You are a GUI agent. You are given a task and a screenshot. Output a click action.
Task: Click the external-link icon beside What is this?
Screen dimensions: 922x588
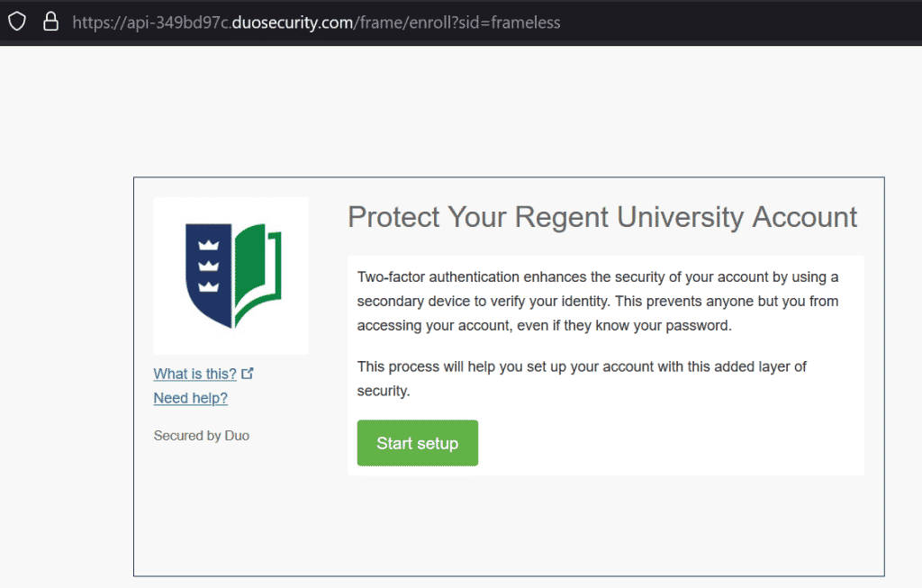coord(248,373)
